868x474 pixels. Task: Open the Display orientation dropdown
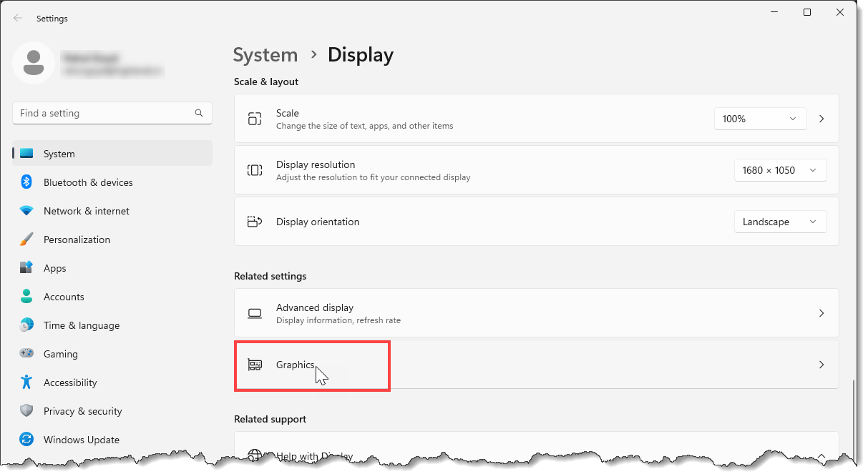point(780,222)
